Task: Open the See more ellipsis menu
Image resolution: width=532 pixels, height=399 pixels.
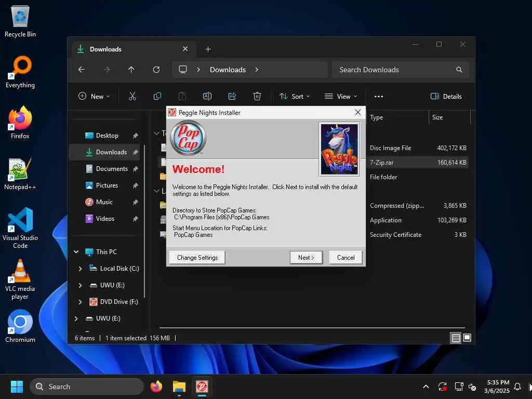Action: coord(379,96)
